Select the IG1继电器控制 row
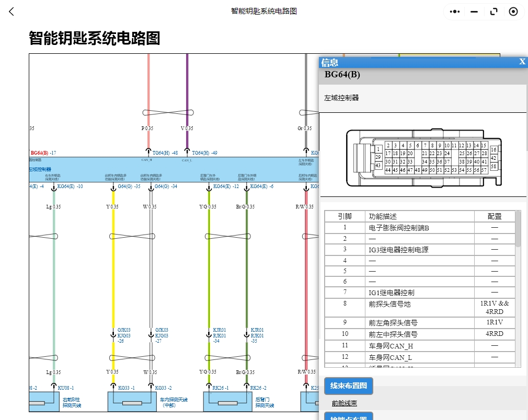 (x=420, y=293)
